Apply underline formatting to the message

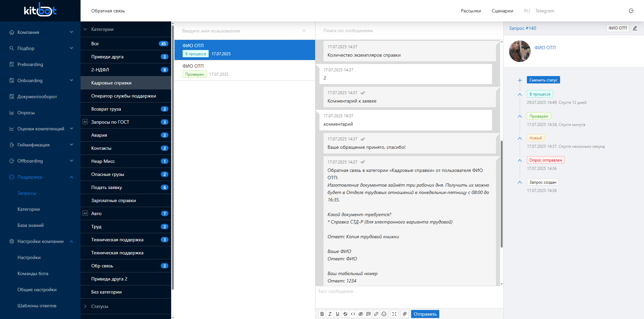click(338, 314)
